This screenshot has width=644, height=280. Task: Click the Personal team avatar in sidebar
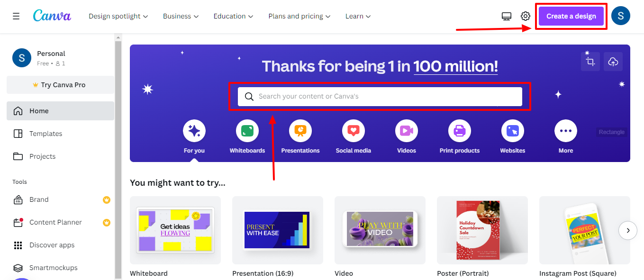(22, 58)
